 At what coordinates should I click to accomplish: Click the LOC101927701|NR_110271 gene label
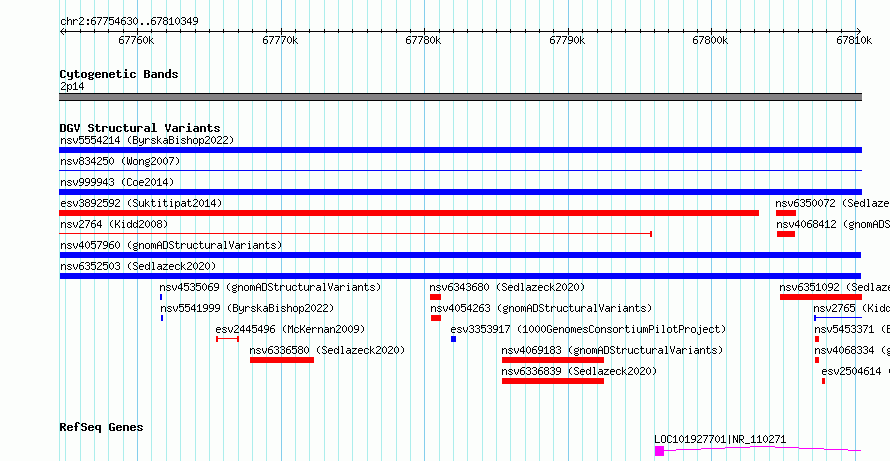tap(720, 439)
